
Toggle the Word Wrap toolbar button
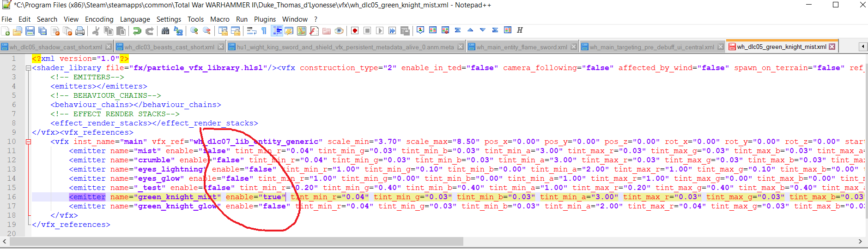[251, 31]
